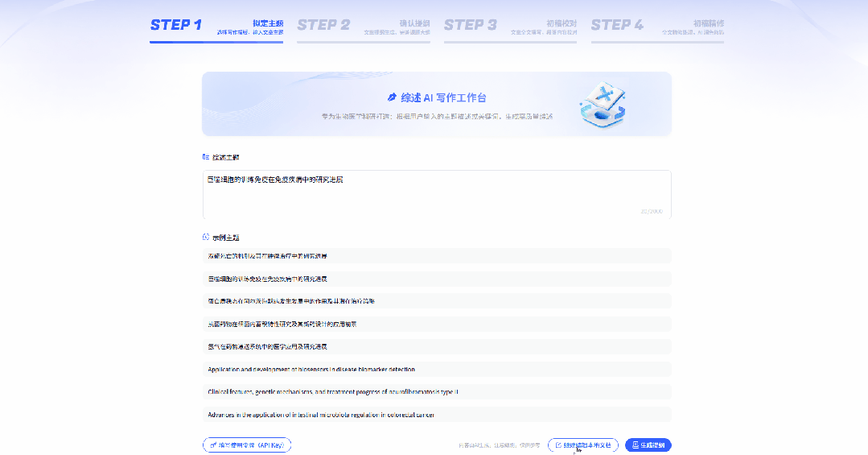Click the list icon next to 综述主题
The image size is (868, 455).
[x=206, y=157]
